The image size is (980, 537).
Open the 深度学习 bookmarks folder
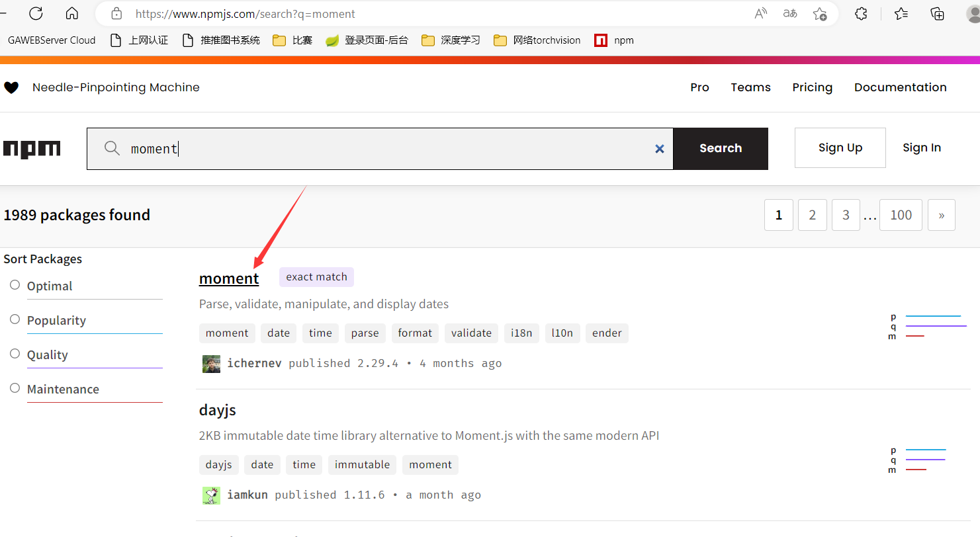(451, 40)
